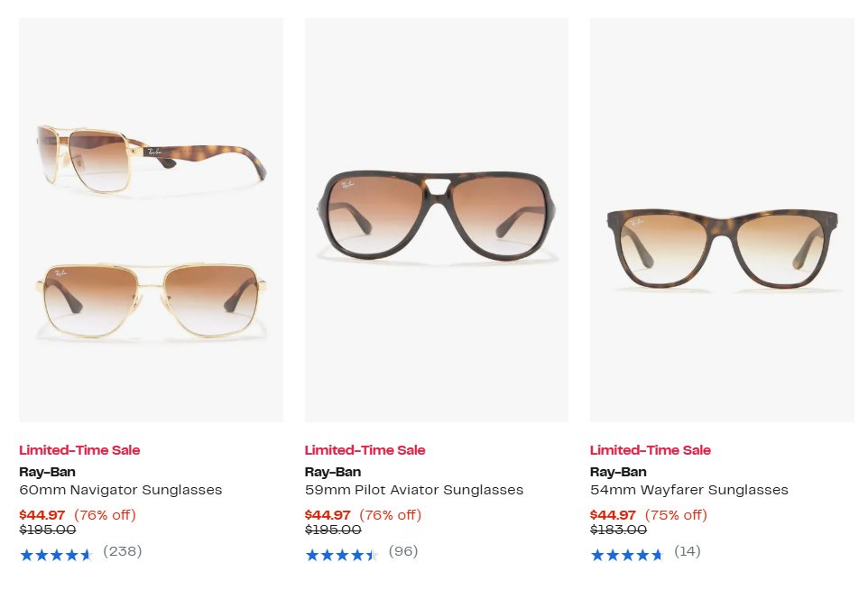Open the 59mm Pilot Aviator Sunglasses image
Screen dimensions: 868x590
[437, 219]
